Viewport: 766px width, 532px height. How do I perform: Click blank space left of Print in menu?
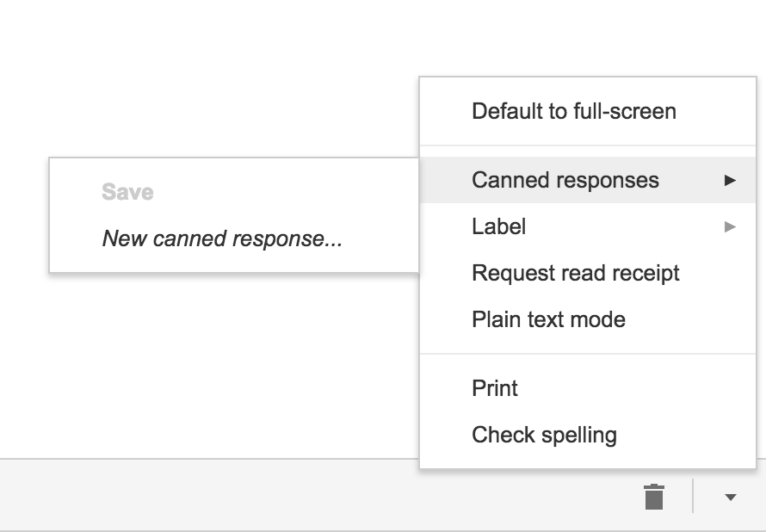[443, 388]
